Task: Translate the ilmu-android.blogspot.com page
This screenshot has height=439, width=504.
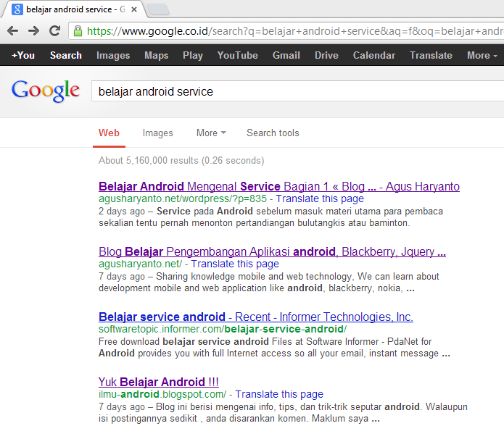Action: click(x=279, y=394)
